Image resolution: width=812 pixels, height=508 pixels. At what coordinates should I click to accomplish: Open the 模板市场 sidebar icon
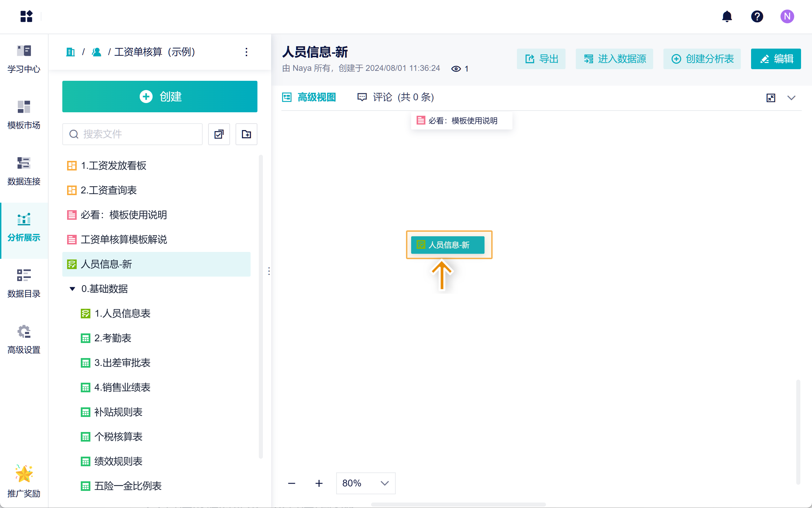(24, 115)
